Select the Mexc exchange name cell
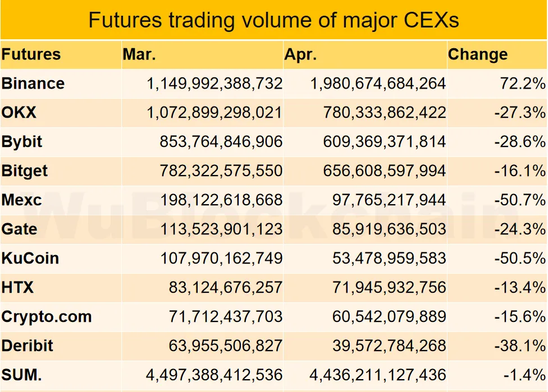The width and height of the screenshot is (548, 392). 21,200
